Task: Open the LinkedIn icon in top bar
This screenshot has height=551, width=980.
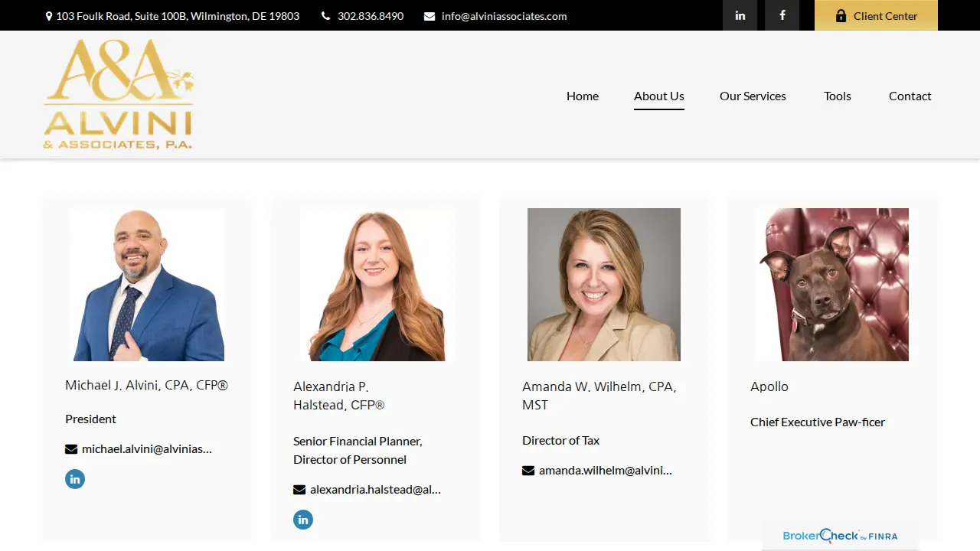Action: pyautogui.click(x=740, y=15)
